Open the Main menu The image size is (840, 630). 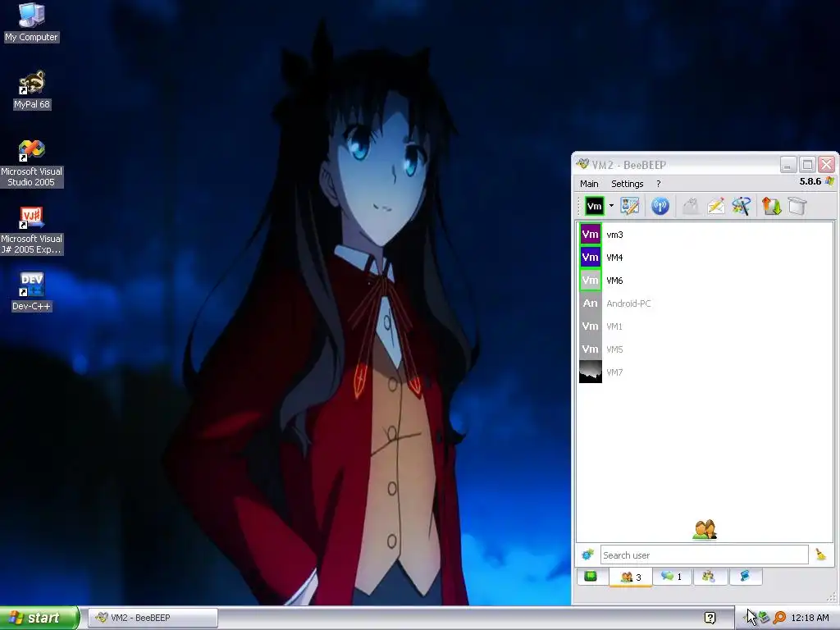coord(589,184)
